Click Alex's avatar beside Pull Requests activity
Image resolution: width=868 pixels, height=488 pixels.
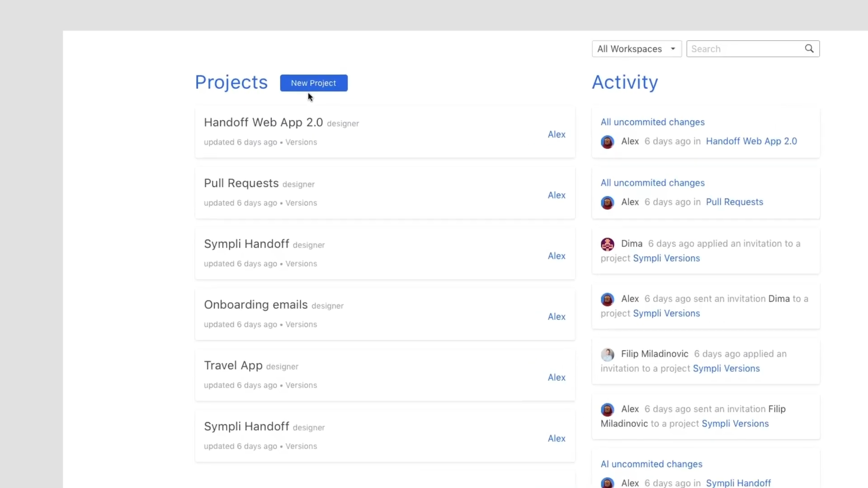(607, 202)
